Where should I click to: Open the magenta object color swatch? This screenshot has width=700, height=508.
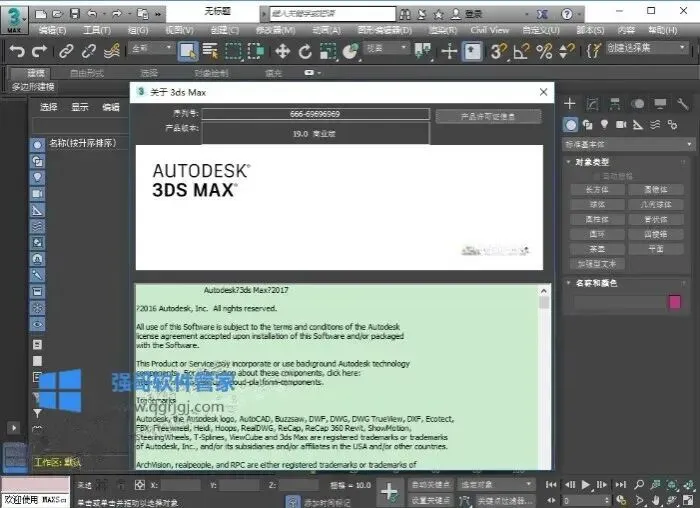pos(675,302)
